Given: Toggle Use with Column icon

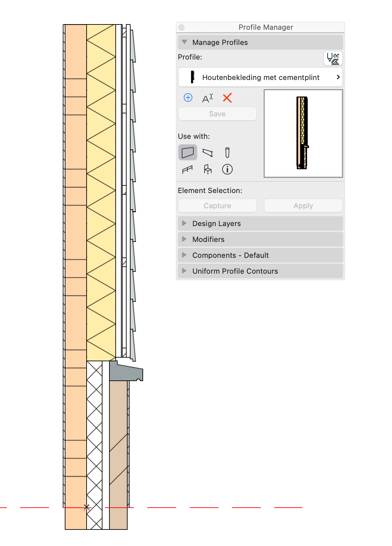Looking at the screenshot, I should 227,152.
